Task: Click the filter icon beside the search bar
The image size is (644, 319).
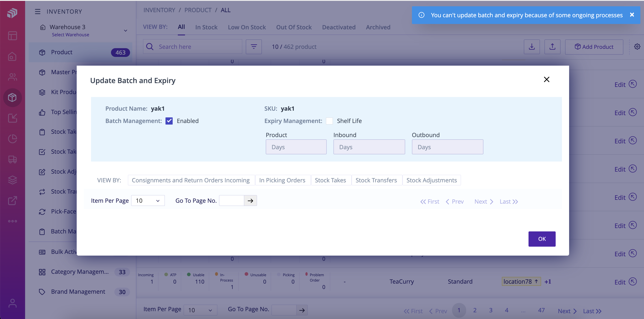Action: tap(254, 47)
